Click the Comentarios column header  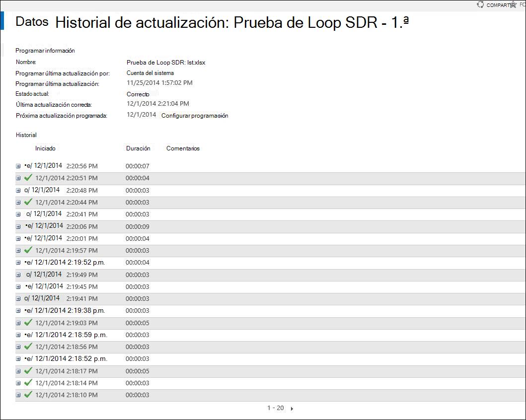pos(183,148)
